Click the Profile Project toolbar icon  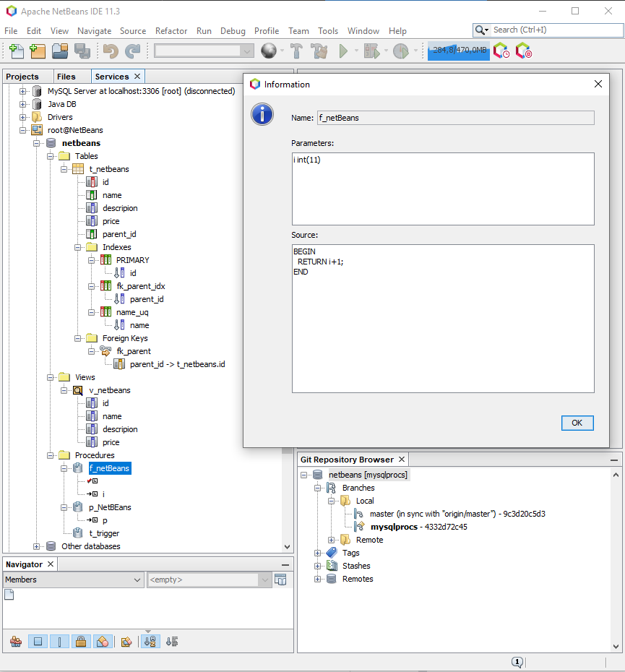pos(401,51)
